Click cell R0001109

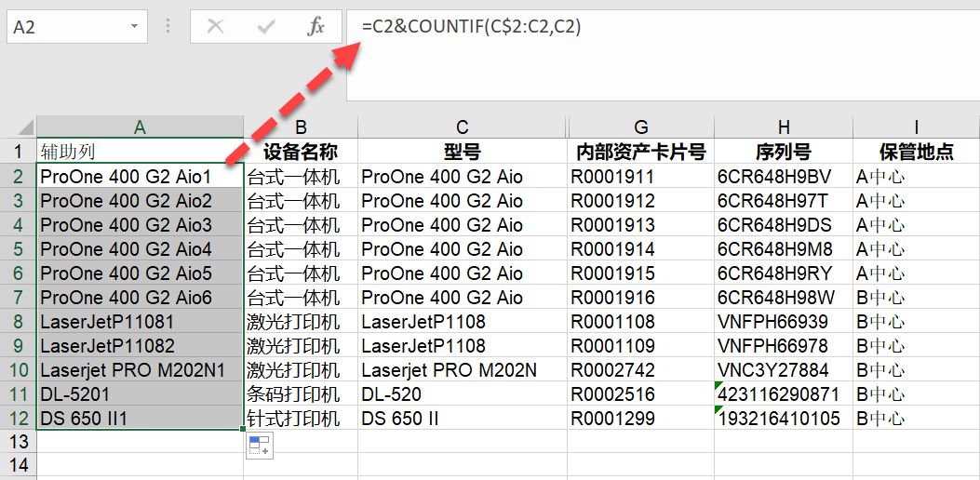pos(641,346)
